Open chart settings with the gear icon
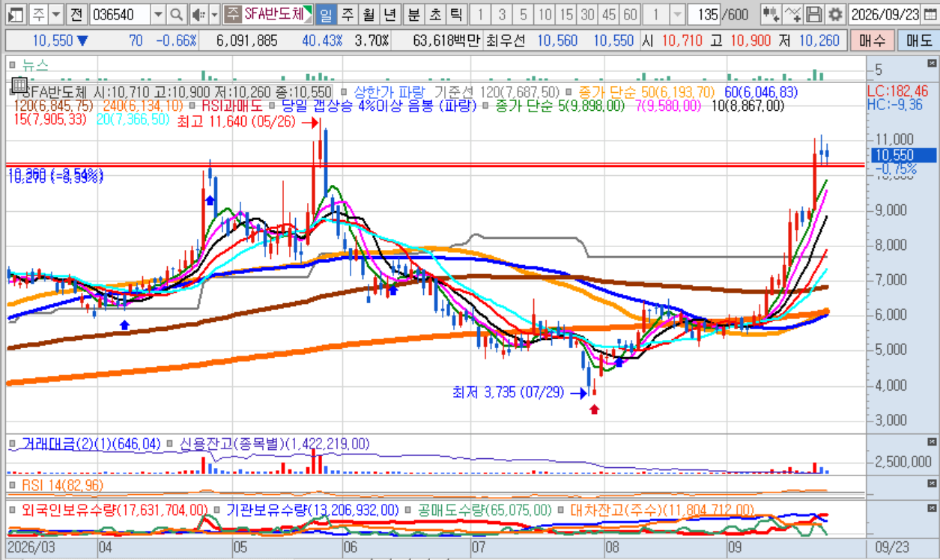Screen dimensions: 940x560 click(x=834, y=14)
